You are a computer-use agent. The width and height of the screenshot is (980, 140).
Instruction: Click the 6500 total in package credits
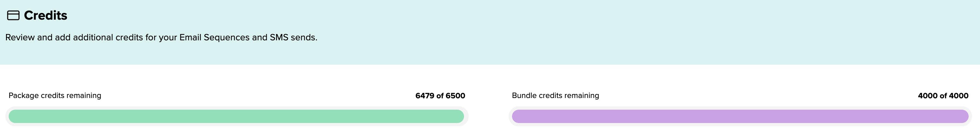[x=455, y=96]
